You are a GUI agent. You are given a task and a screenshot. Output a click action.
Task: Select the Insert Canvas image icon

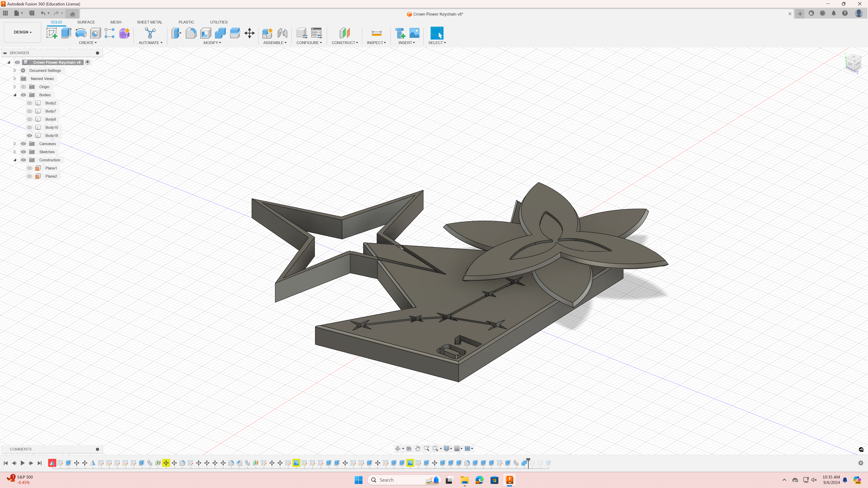click(x=415, y=33)
